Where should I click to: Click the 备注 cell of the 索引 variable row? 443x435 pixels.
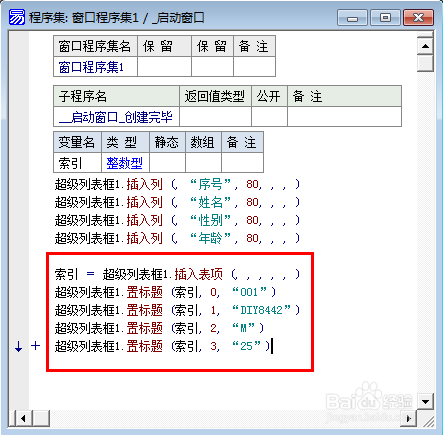(243, 163)
